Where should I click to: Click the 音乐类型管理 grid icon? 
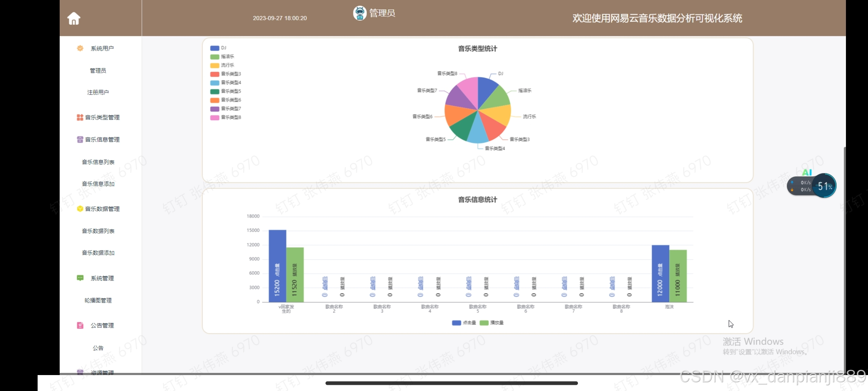(x=80, y=117)
